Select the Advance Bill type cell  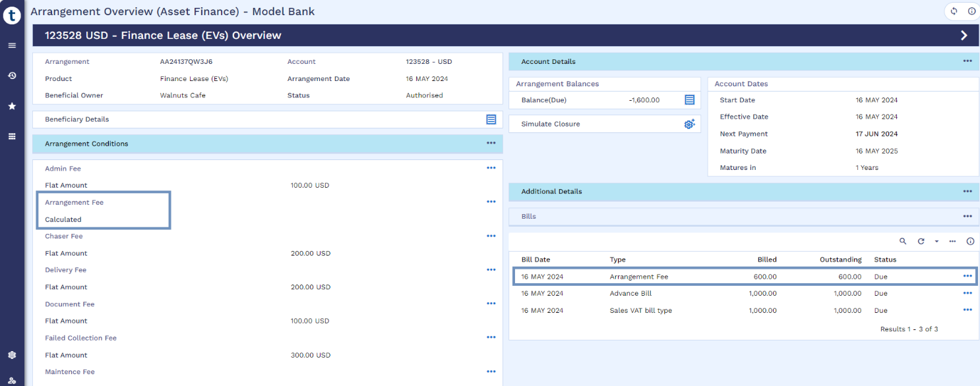click(x=630, y=293)
